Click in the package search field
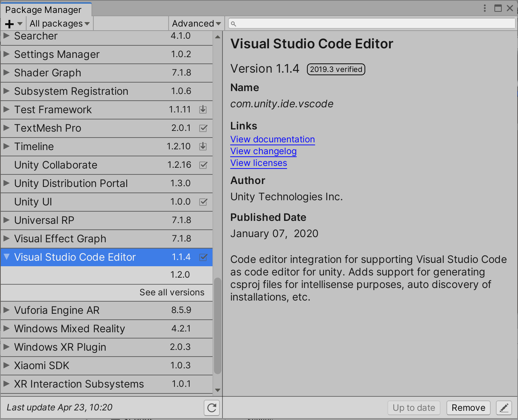This screenshot has height=420, width=518. tap(372, 24)
